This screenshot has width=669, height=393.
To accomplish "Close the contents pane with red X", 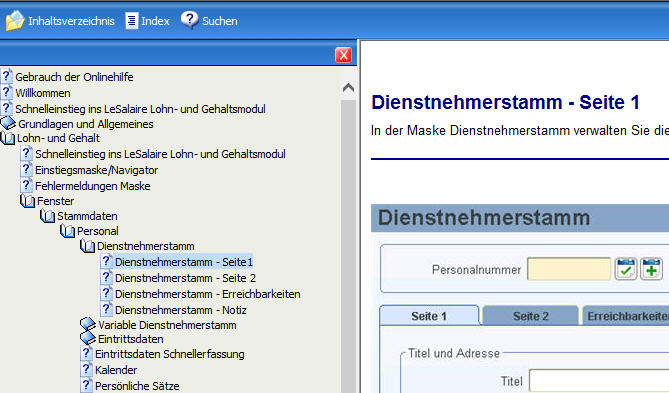I will [x=343, y=55].
